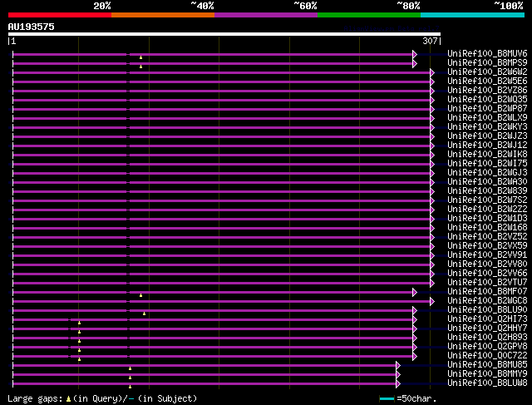The height and width of the screenshot is (405, 532).
Task: Click the AU193575 query name
Action: pos(32,26)
